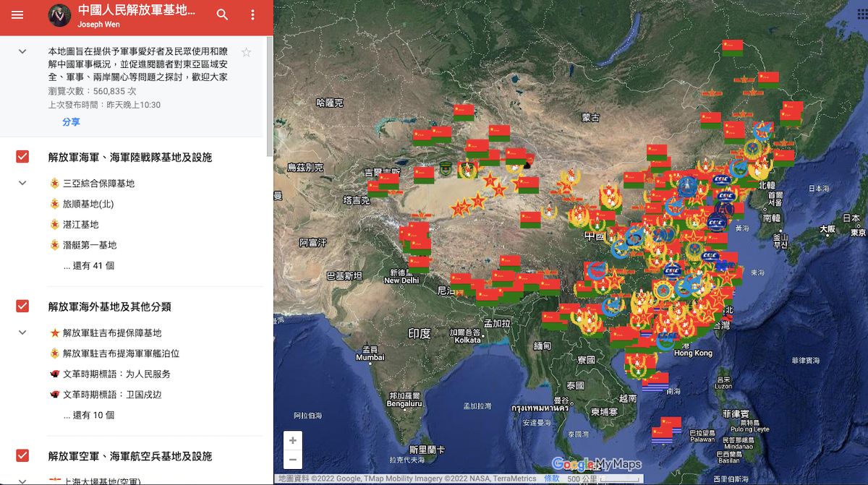The image size is (868, 485).
Task: Click Joseph Wen's profile avatar
Action: click(59, 16)
